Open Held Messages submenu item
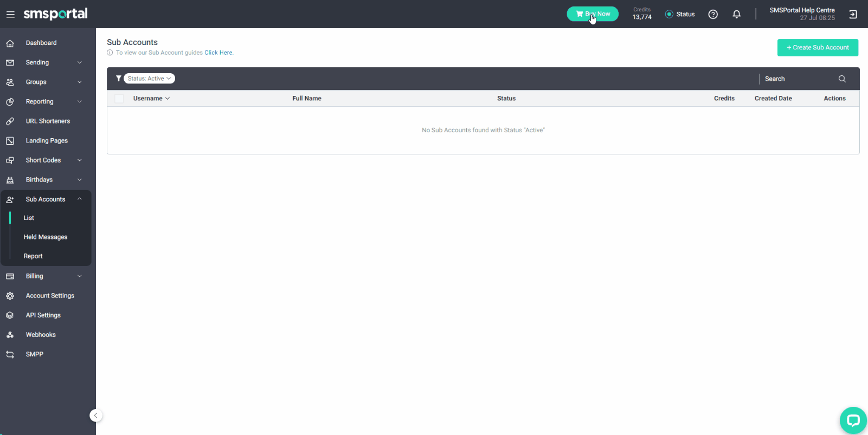The width and height of the screenshot is (868, 435). (x=46, y=237)
